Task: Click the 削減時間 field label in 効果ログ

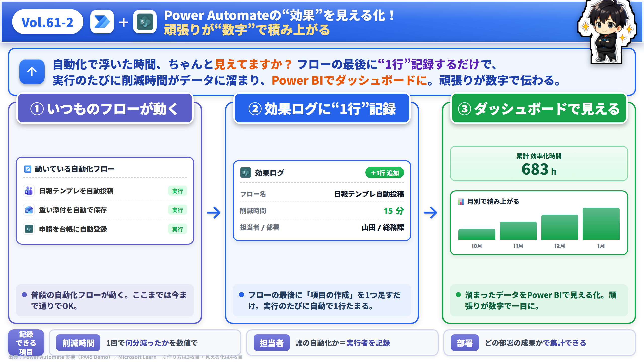Action: pos(253,211)
